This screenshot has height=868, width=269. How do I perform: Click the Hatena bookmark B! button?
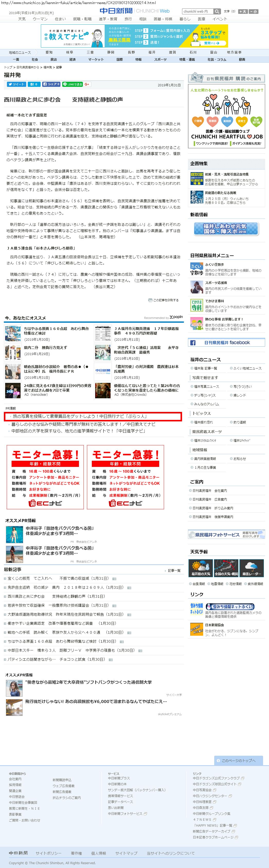pos(33,84)
